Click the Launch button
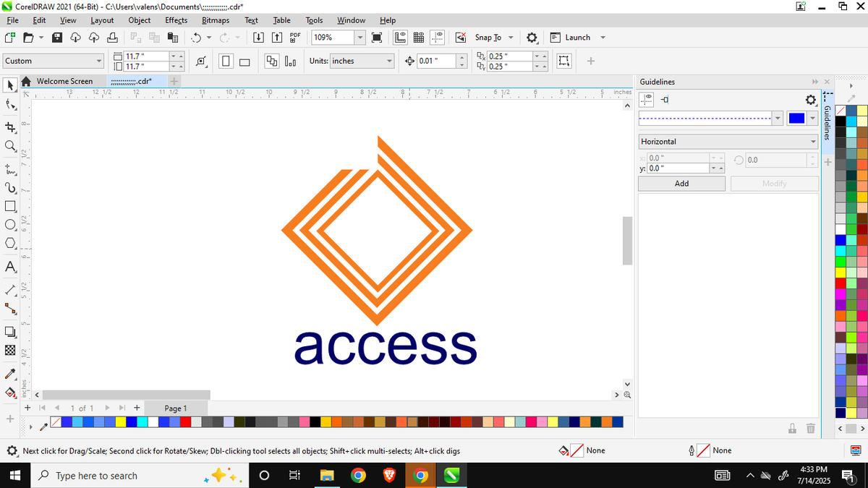Image resolution: width=868 pixels, height=488 pixels. pos(570,38)
